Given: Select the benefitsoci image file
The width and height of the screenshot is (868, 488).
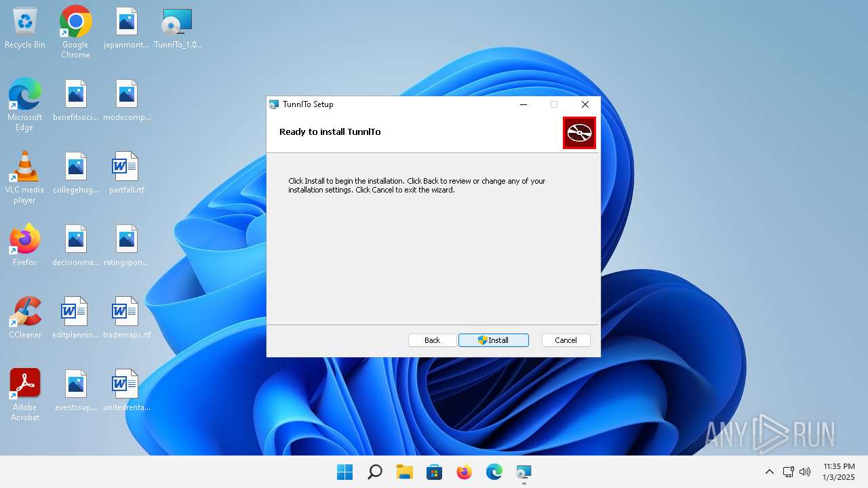Looking at the screenshot, I should tap(75, 101).
